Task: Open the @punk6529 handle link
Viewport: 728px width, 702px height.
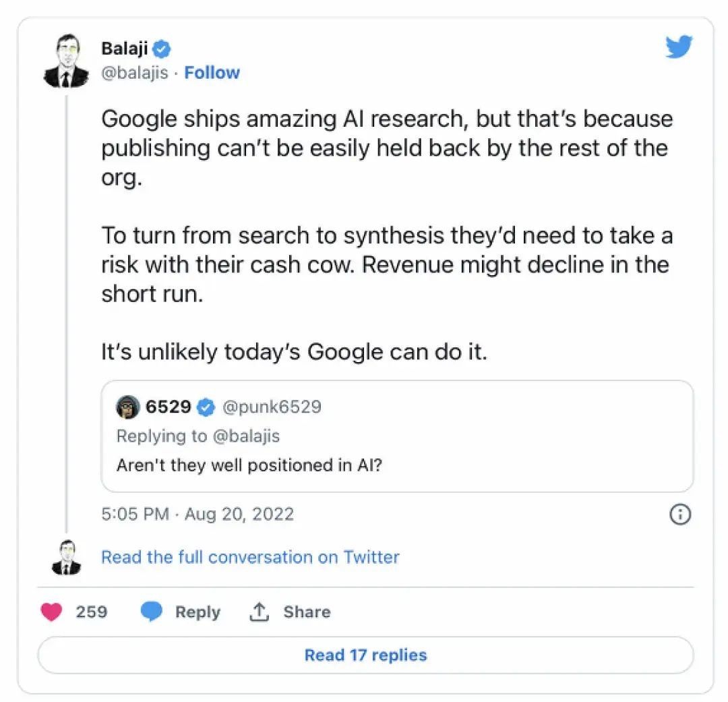Action: [x=272, y=407]
